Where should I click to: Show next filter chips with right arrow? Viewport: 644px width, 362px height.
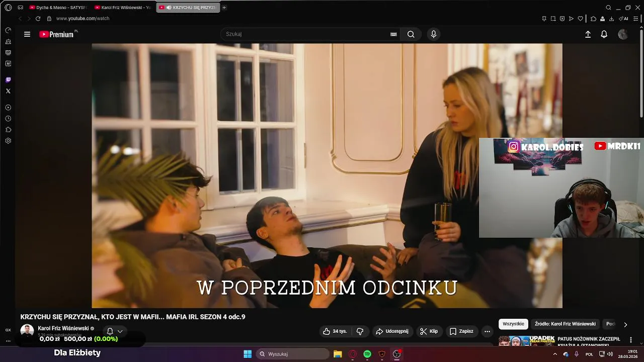[x=625, y=324]
